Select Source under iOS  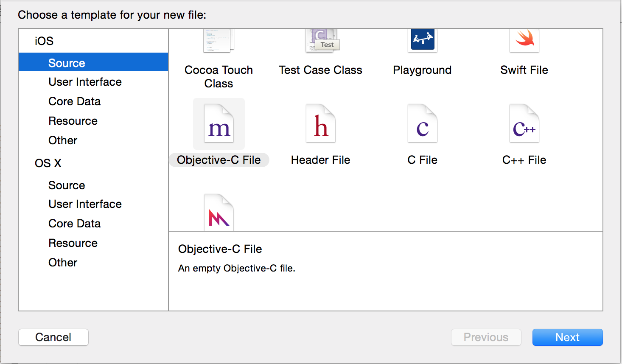coord(93,62)
